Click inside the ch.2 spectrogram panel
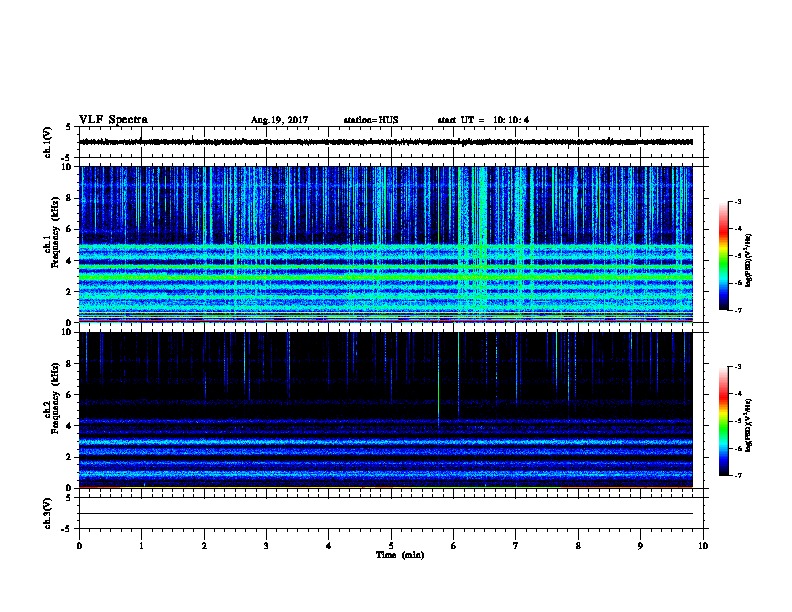The image size is (792, 612). click(386, 410)
